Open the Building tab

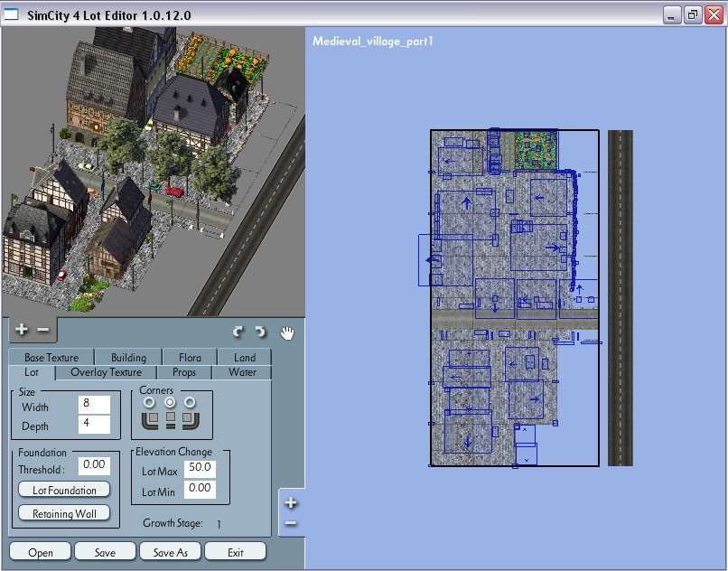coord(128,357)
